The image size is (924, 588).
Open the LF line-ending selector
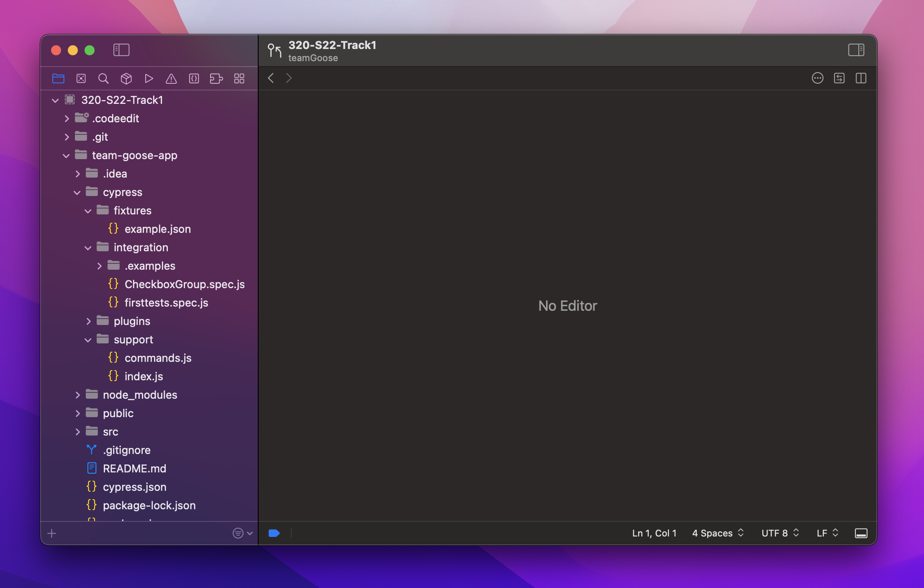point(826,533)
